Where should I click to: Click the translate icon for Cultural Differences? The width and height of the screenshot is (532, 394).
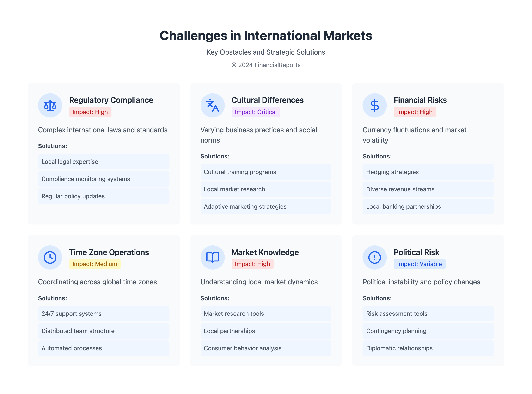click(x=212, y=105)
